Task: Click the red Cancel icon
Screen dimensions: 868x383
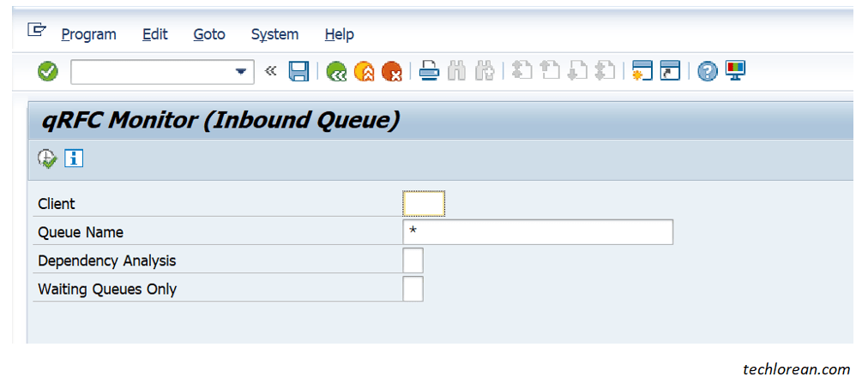Action: pyautogui.click(x=392, y=72)
